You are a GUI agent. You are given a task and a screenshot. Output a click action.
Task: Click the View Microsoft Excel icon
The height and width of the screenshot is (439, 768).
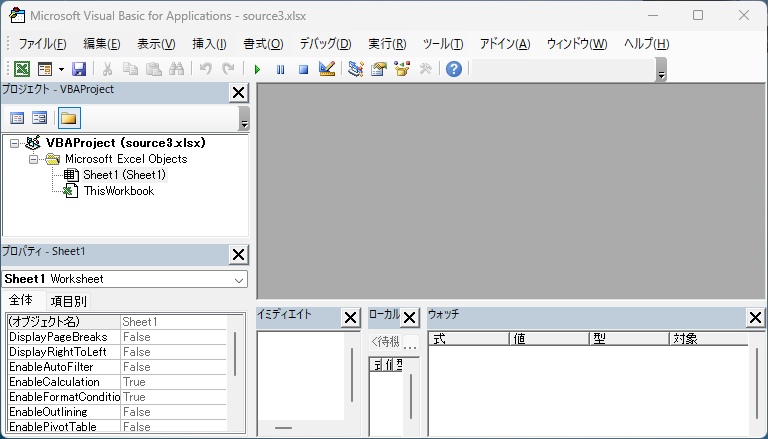20,69
